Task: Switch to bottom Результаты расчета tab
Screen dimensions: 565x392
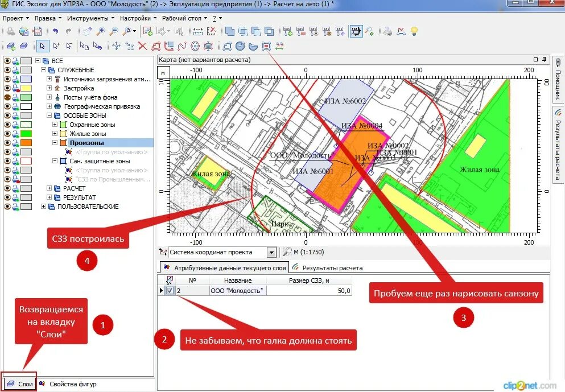Action: click(328, 268)
